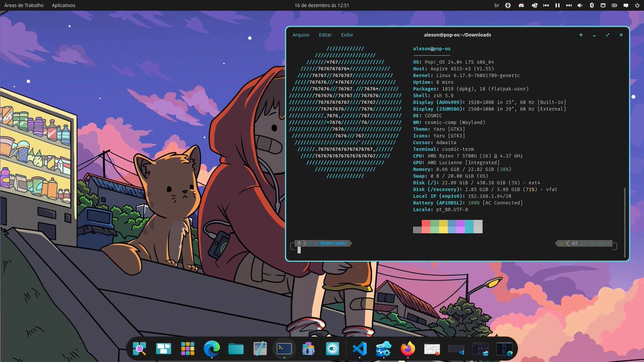The width and height of the screenshot is (644, 362).
Task: Open the notifications applet
Action: point(626,5)
